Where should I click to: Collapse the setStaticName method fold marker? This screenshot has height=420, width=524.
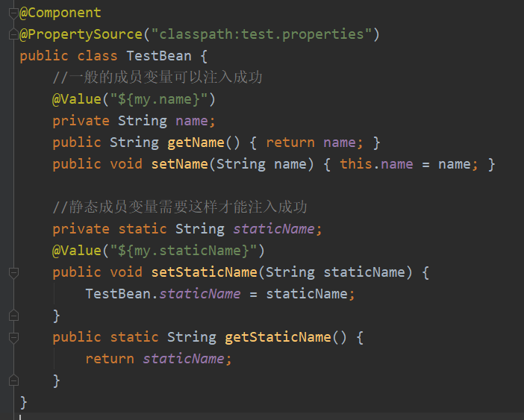[x=13, y=273]
